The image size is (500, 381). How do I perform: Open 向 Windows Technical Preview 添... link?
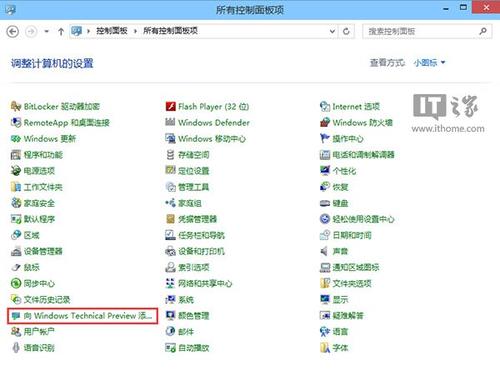(88, 315)
